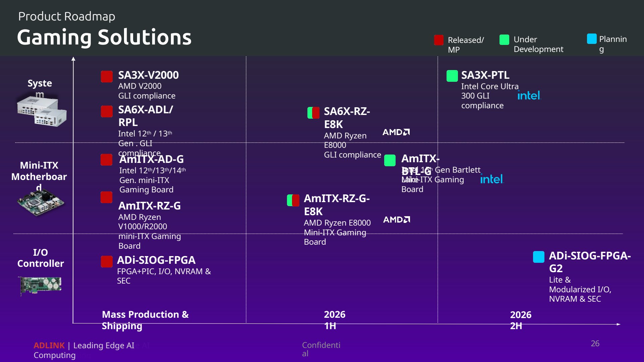Click the 2026 1H timeline label
Screen dimensions: 644x362
335,320
